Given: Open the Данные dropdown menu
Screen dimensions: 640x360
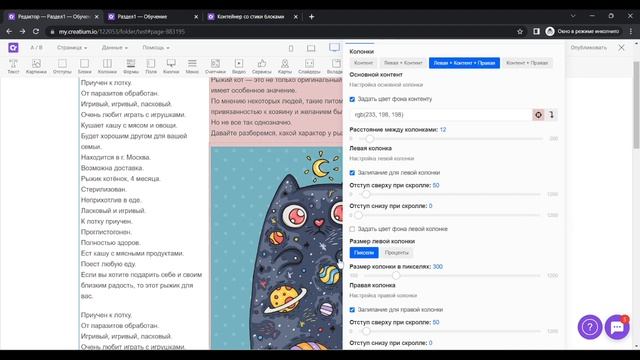Looking at the screenshot, I should [x=115, y=48].
